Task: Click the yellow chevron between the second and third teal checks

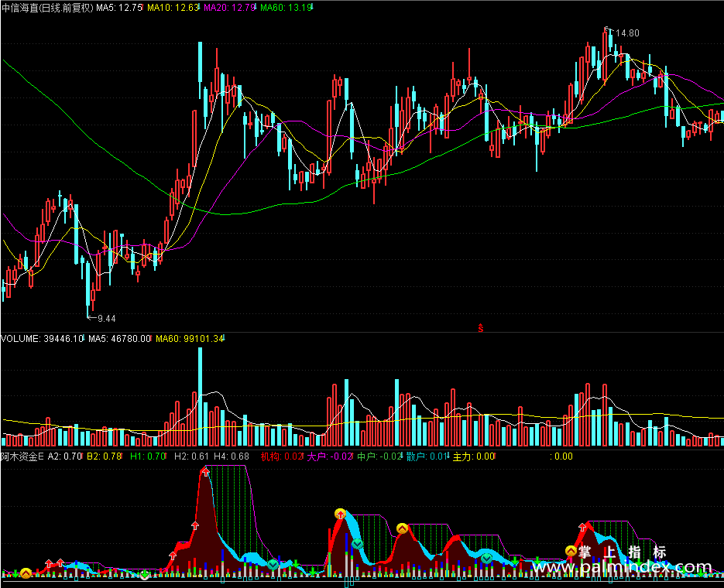Action: coord(402,528)
